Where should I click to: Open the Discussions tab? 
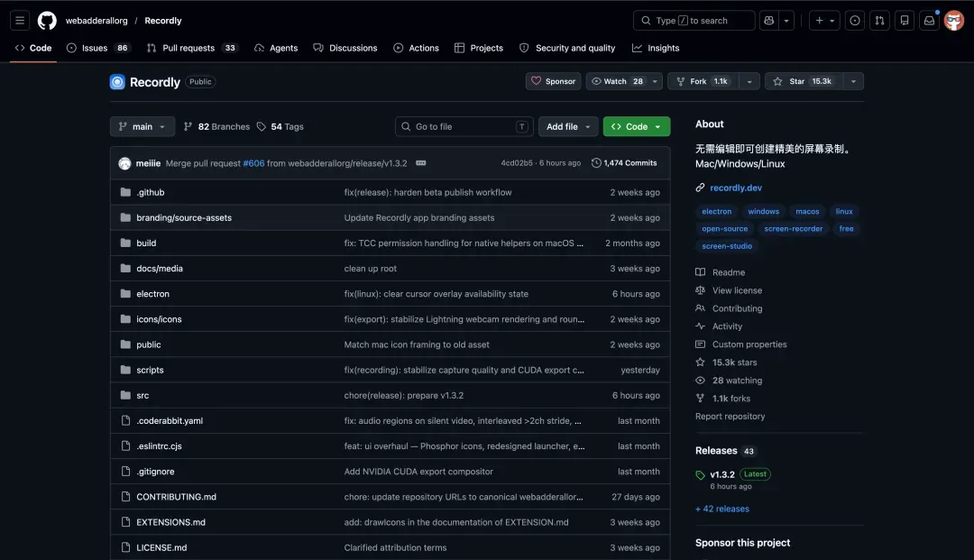click(x=345, y=48)
